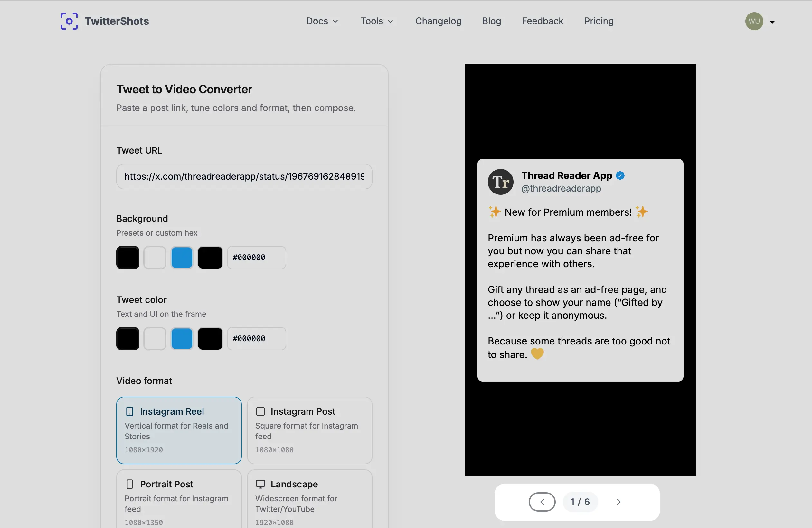Viewport: 812px width, 528px height.
Task: Select the first black Background preset swatch
Action: (x=127, y=258)
